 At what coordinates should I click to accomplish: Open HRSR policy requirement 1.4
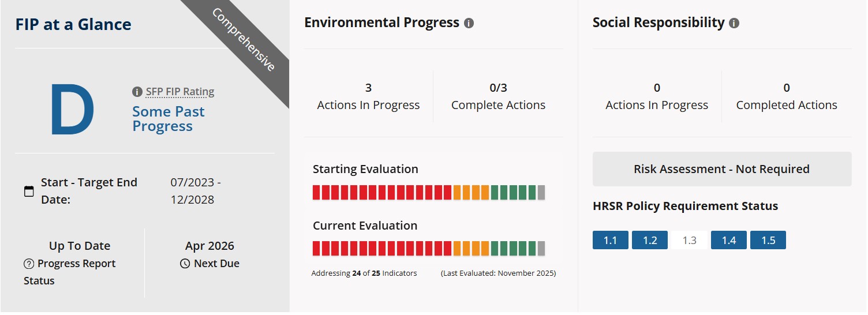(728, 240)
